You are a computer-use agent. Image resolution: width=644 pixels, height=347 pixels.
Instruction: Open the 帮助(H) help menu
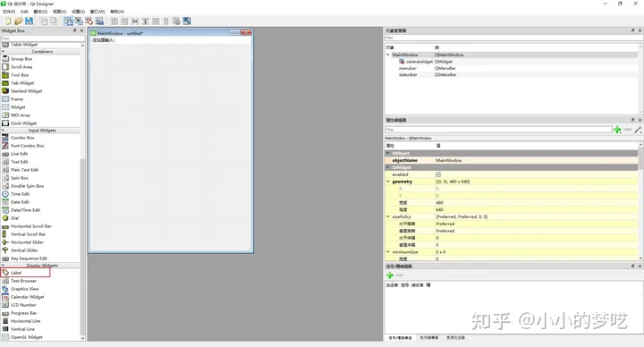117,12
